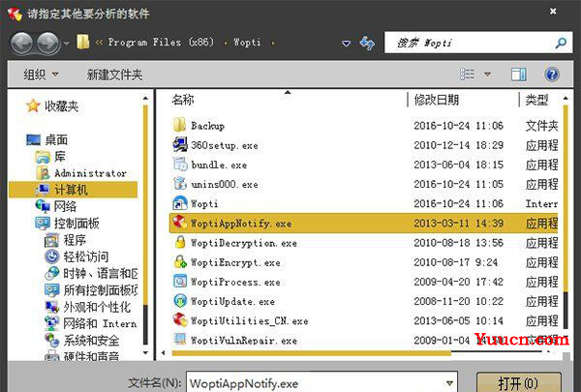Select WoptiProcess.exe file
581x392 pixels.
(x=235, y=282)
